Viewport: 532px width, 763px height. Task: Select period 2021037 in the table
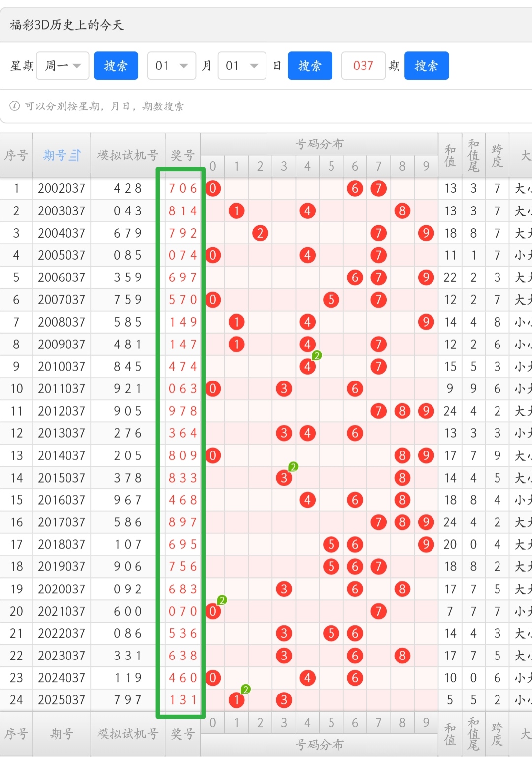pyautogui.click(x=62, y=611)
